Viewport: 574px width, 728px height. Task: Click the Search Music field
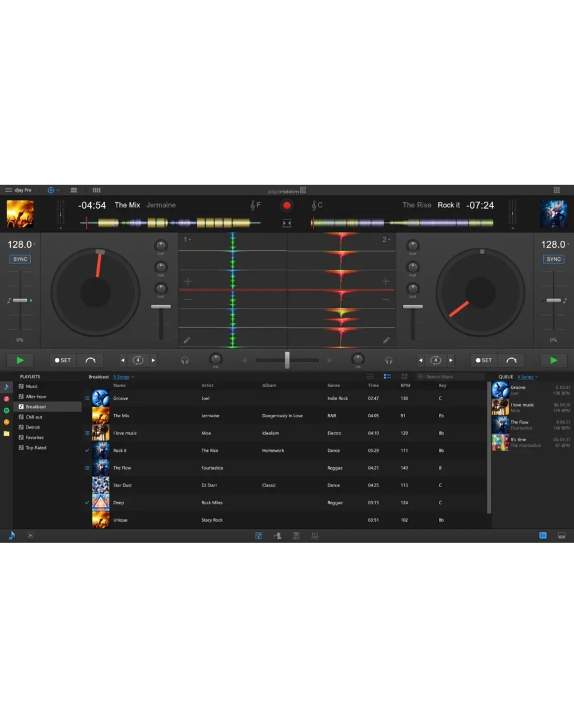point(451,377)
